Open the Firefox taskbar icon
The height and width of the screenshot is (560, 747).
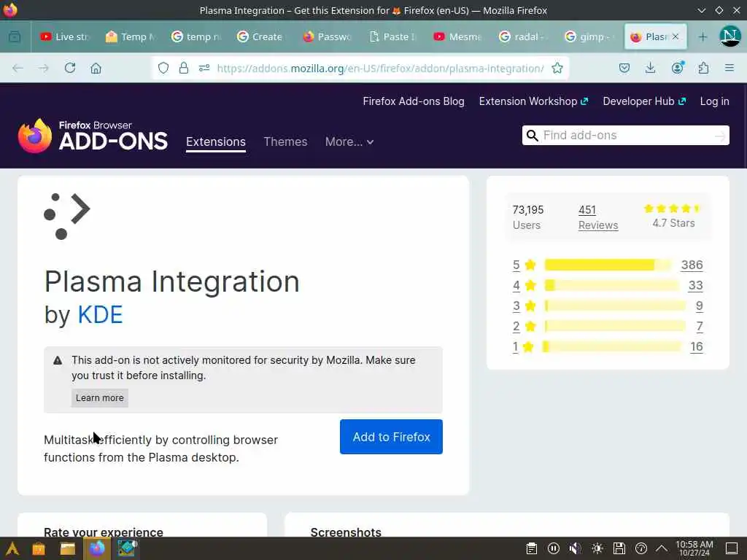[97, 548]
